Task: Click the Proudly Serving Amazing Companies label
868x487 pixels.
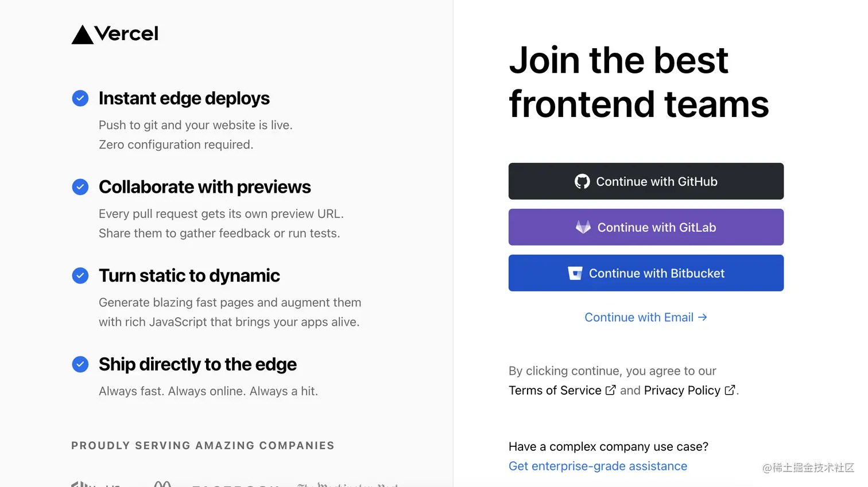Action: [203, 446]
